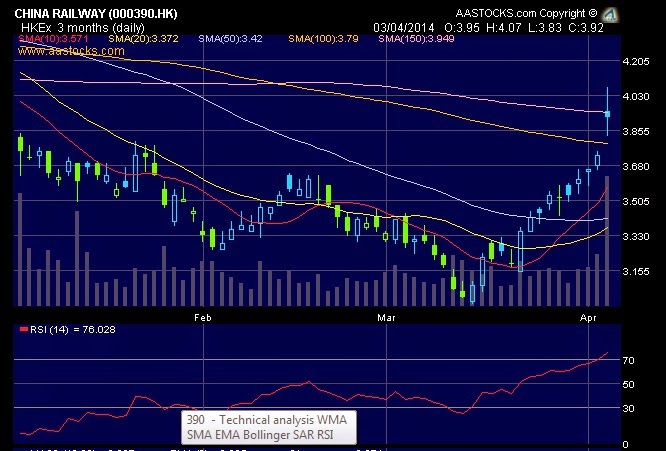The image size is (666, 451).
Task: Click the SMA(50):3.42 legend label
Action: click(230, 39)
